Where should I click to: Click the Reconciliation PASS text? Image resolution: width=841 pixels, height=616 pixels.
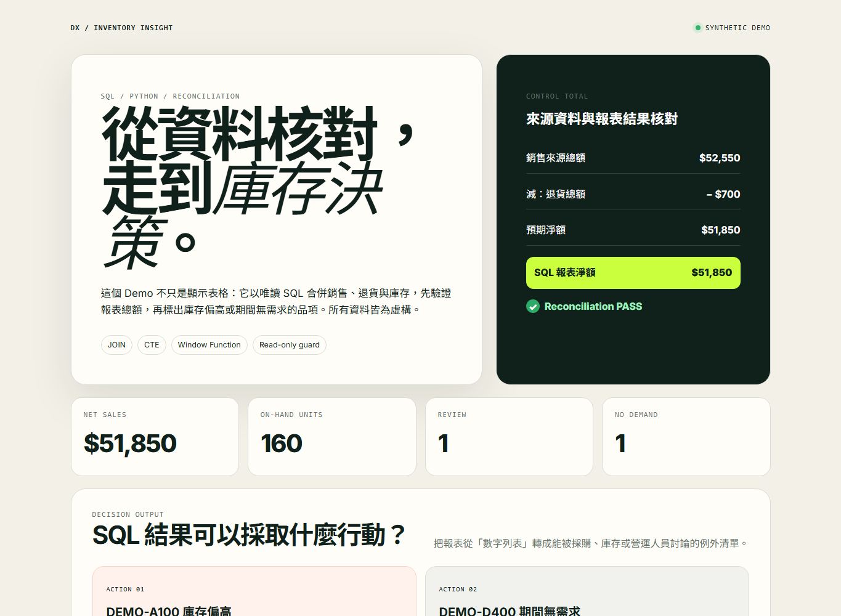(593, 306)
